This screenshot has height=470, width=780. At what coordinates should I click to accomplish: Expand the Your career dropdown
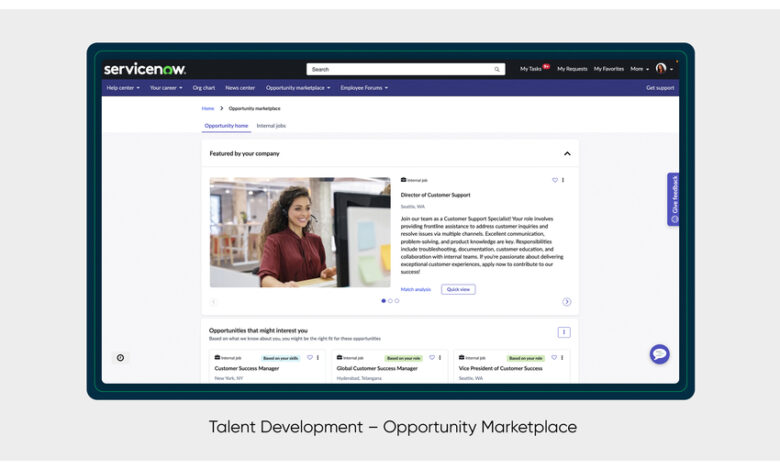click(166, 88)
